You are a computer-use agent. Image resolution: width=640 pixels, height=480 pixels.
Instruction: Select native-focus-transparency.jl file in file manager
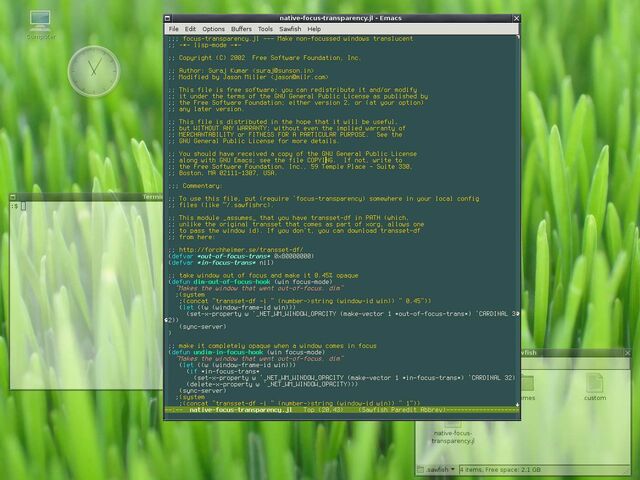[453, 433]
